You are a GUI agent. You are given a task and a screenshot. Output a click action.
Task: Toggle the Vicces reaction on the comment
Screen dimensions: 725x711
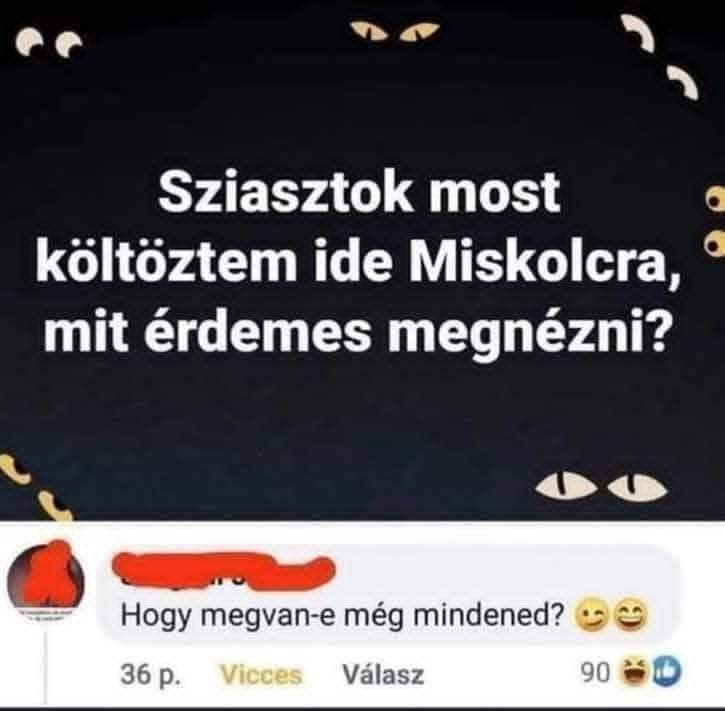coord(261,674)
